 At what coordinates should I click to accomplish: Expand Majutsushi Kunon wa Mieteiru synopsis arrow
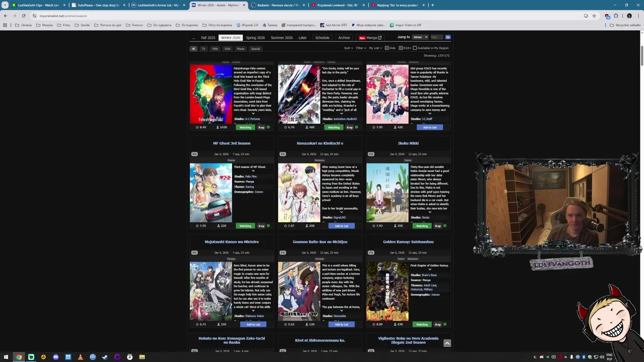pos(253,311)
